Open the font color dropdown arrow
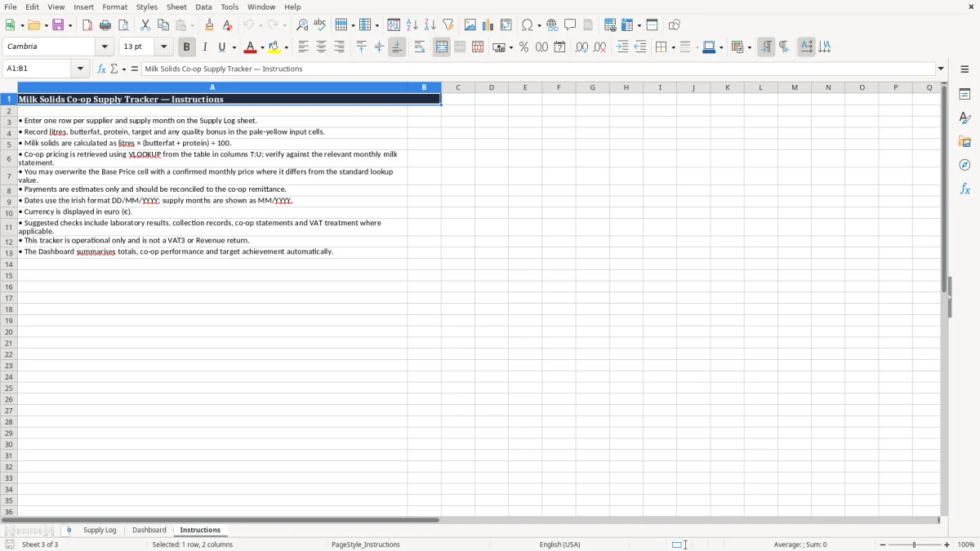The image size is (980, 551). [x=262, y=47]
